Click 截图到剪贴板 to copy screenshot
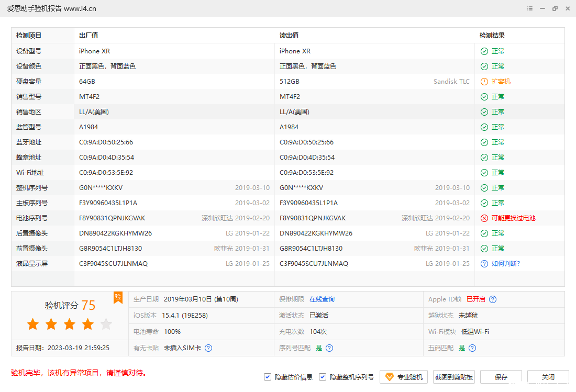 [454, 377]
